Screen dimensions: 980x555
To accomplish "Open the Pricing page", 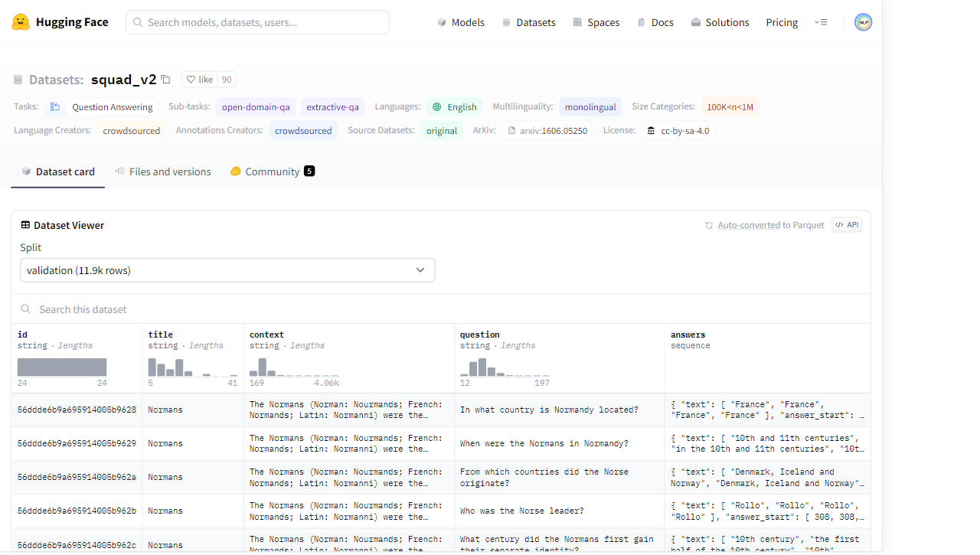I will tap(782, 22).
